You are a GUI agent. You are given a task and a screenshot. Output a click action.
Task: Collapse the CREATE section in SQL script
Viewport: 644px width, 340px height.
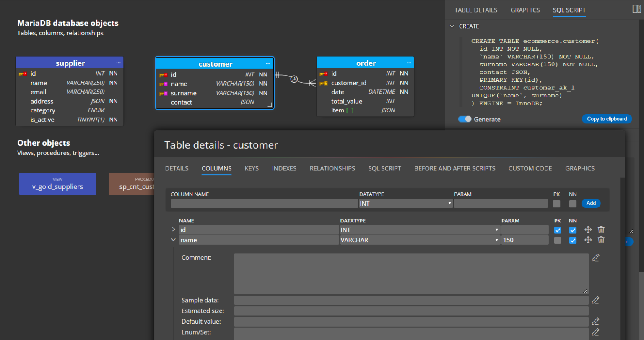click(x=452, y=26)
